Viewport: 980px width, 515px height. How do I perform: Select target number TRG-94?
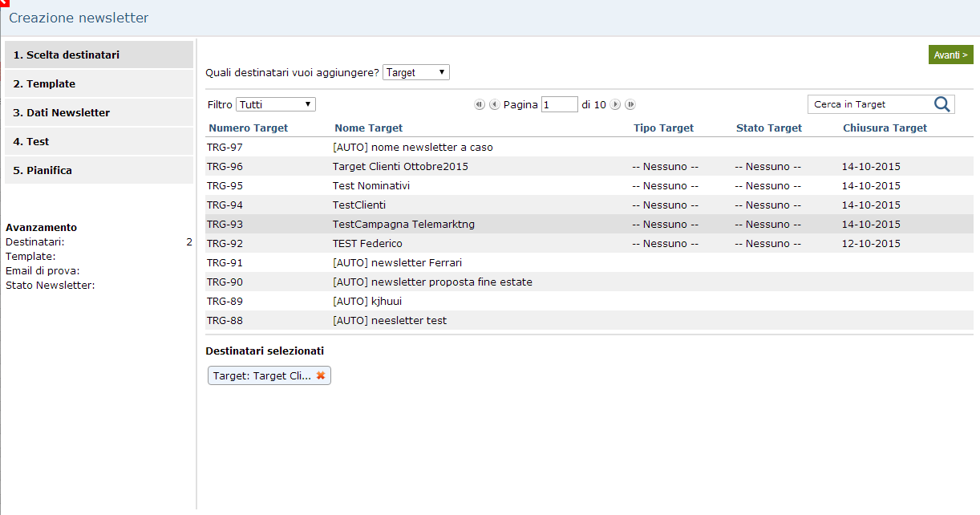(x=225, y=205)
